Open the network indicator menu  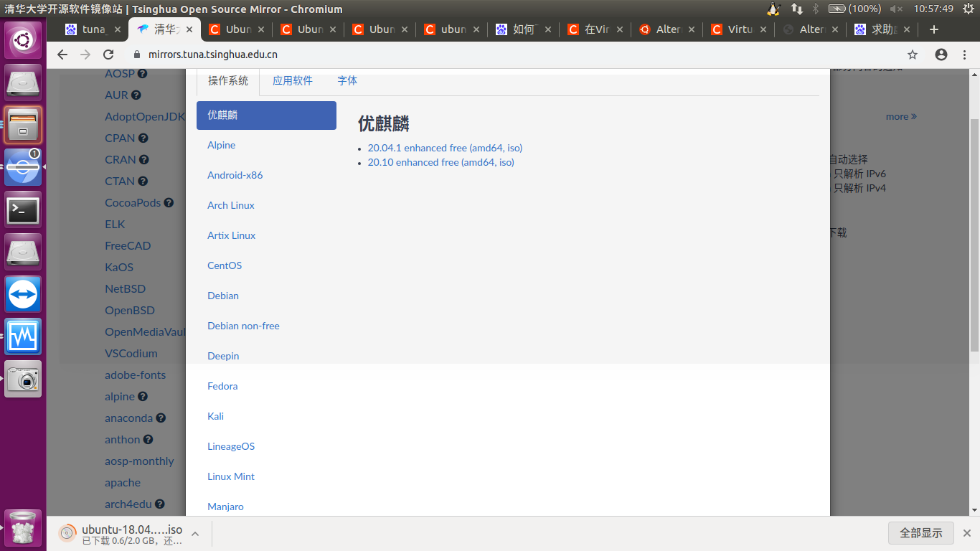tap(797, 9)
